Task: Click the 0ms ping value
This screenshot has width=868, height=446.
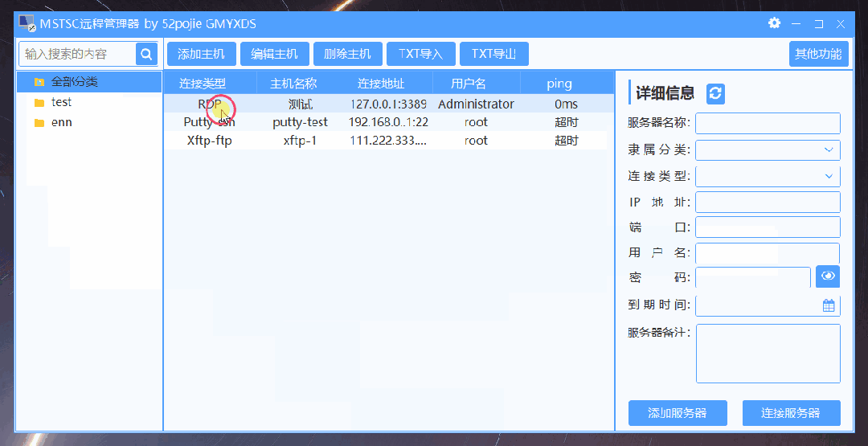Action: (x=567, y=104)
